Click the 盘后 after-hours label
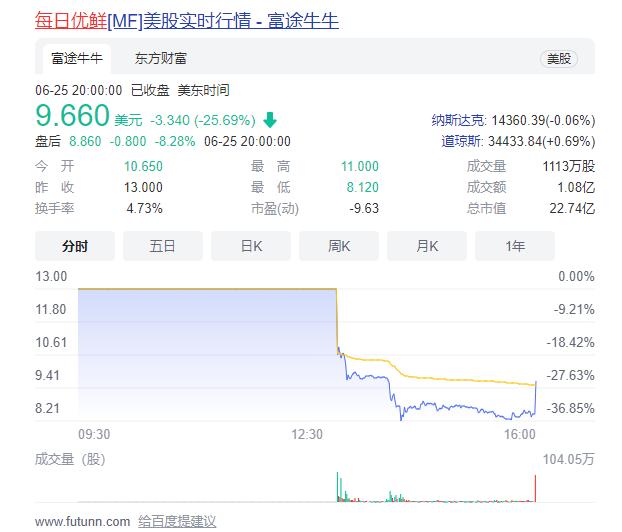The height and width of the screenshot is (532, 622). point(48,141)
